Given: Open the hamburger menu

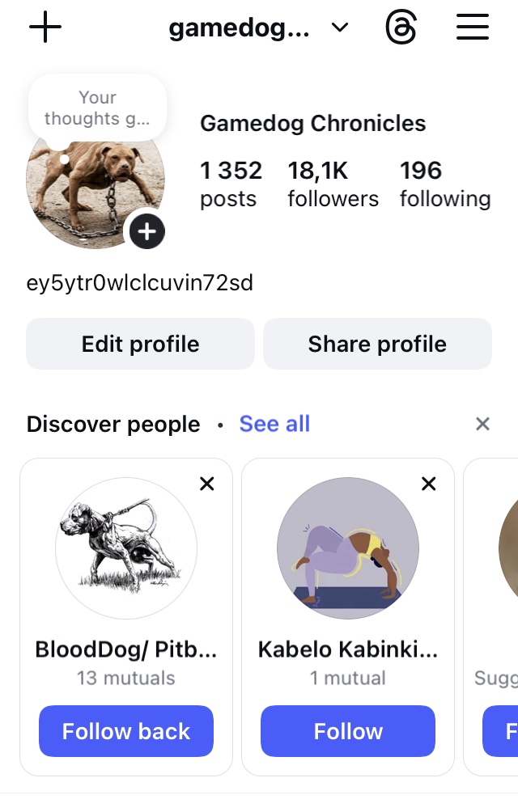Looking at the screenshot, I should click(473, 27).
